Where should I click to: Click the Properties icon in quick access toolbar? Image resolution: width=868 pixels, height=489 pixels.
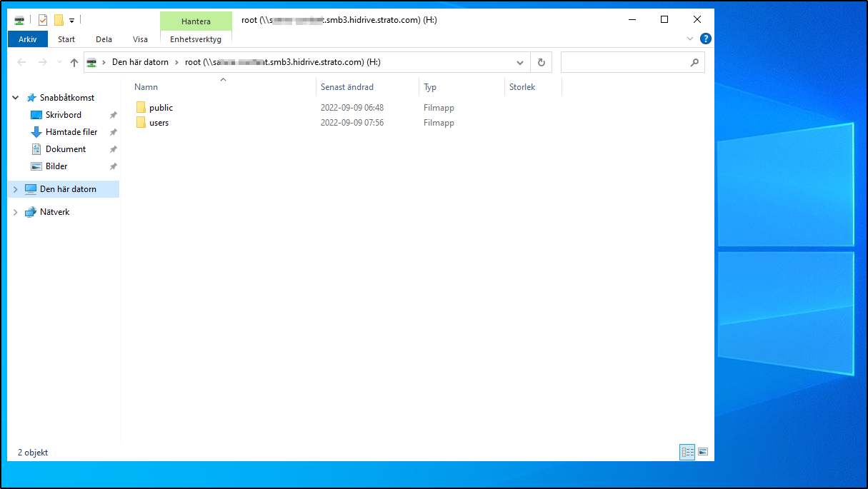(43, 20)
